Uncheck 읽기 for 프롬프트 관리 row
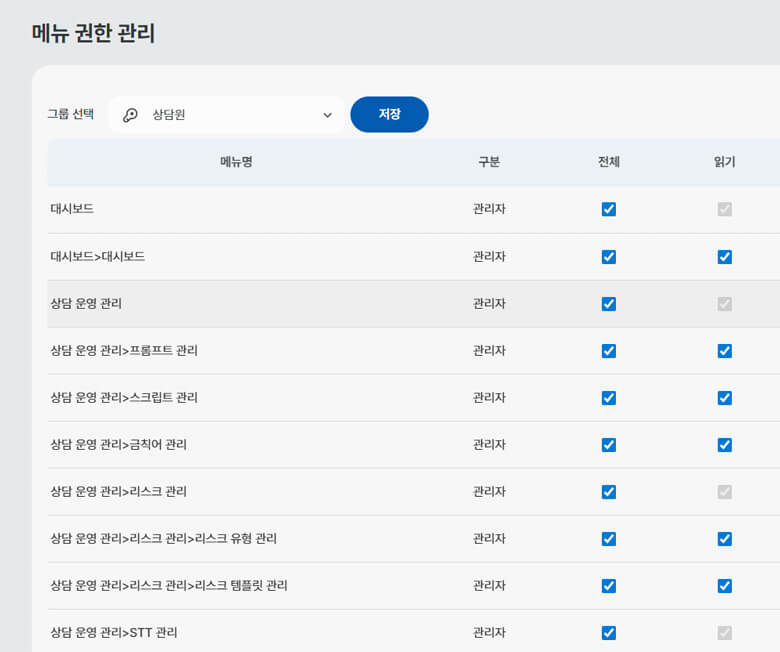Viewport: 780px width, 652px height. point(725,351)
